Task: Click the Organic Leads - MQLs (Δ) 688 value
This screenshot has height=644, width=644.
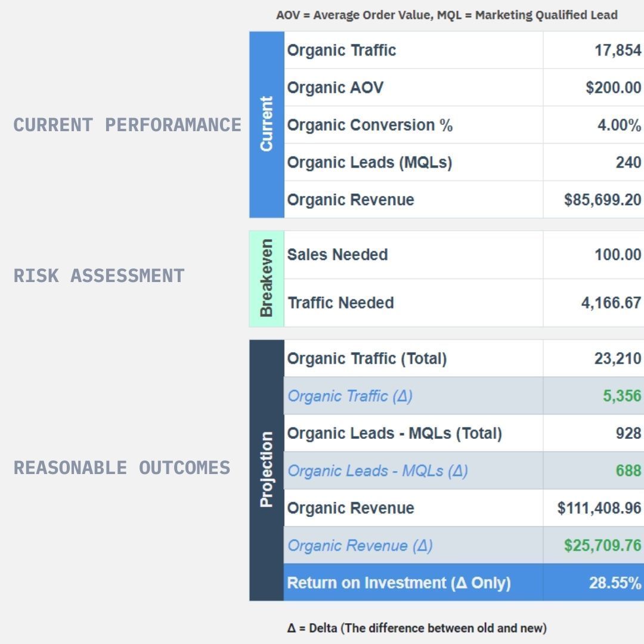Action: pyautogui.click(x=628, y=470)
